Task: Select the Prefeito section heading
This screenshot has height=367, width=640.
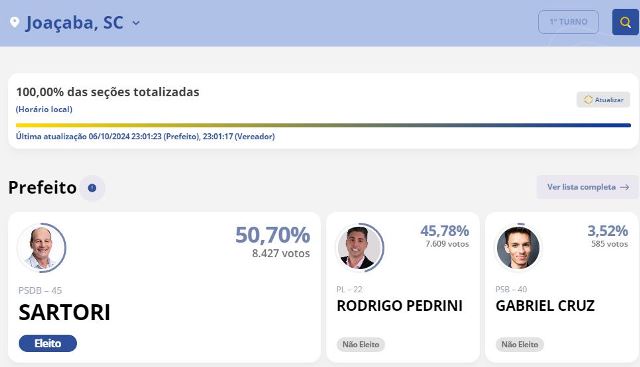Action: point(42,188)
